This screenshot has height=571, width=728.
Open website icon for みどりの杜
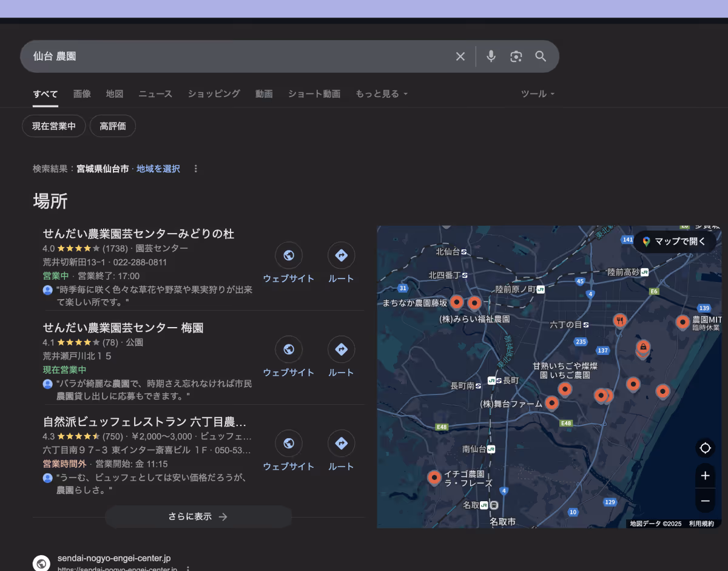289,255
